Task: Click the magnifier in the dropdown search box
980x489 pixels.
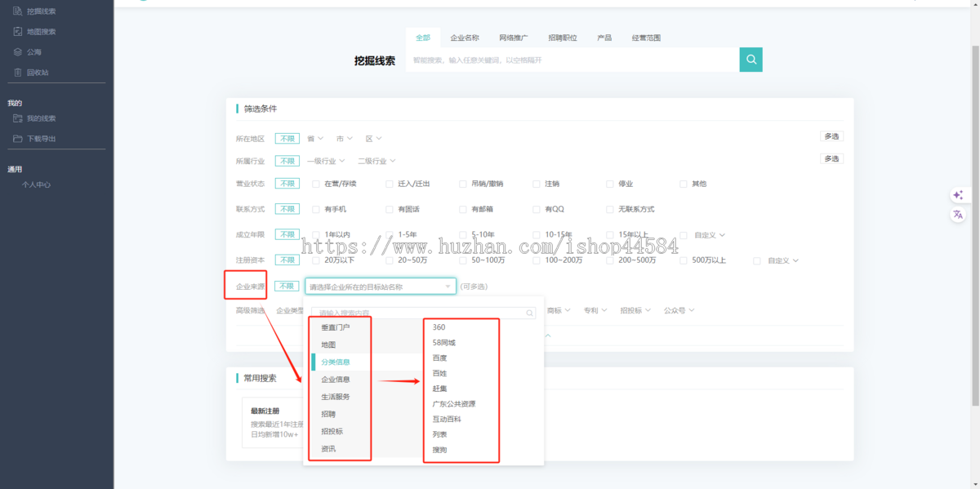Action: tap(530, 313)
